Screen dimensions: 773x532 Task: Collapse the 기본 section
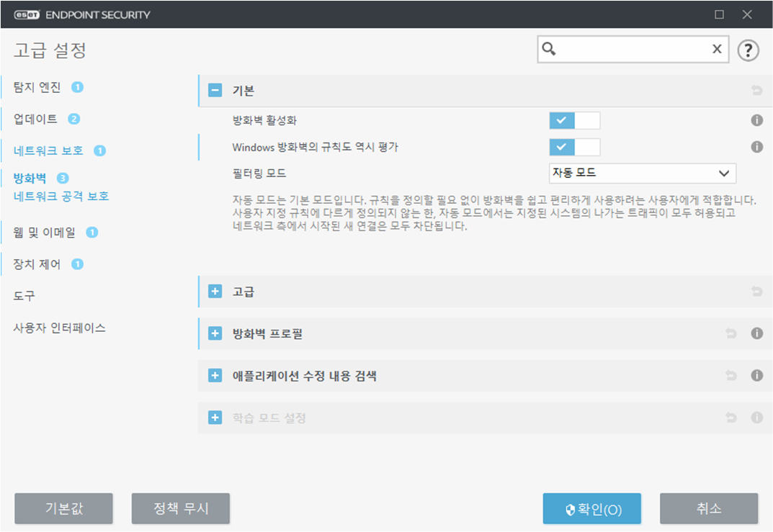(215, 91)
